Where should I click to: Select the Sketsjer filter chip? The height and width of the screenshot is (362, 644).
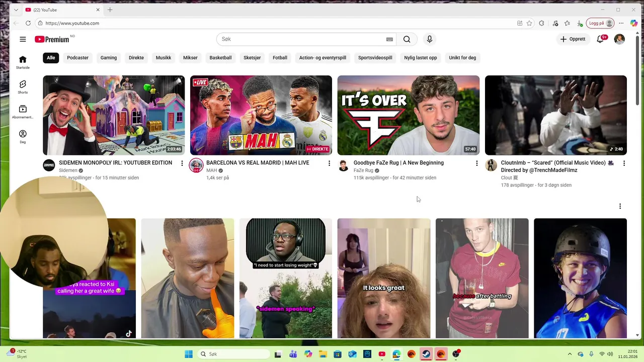[252, 58]
